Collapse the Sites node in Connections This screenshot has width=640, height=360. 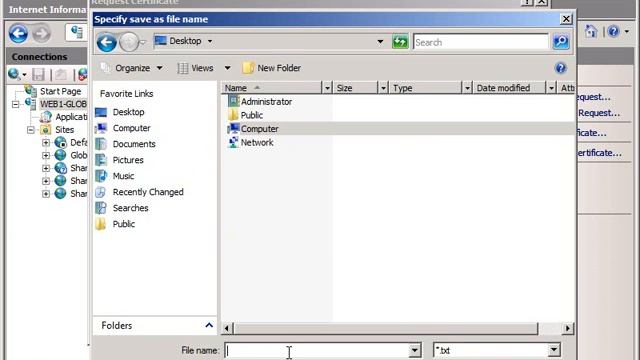(x=31, y=130)
